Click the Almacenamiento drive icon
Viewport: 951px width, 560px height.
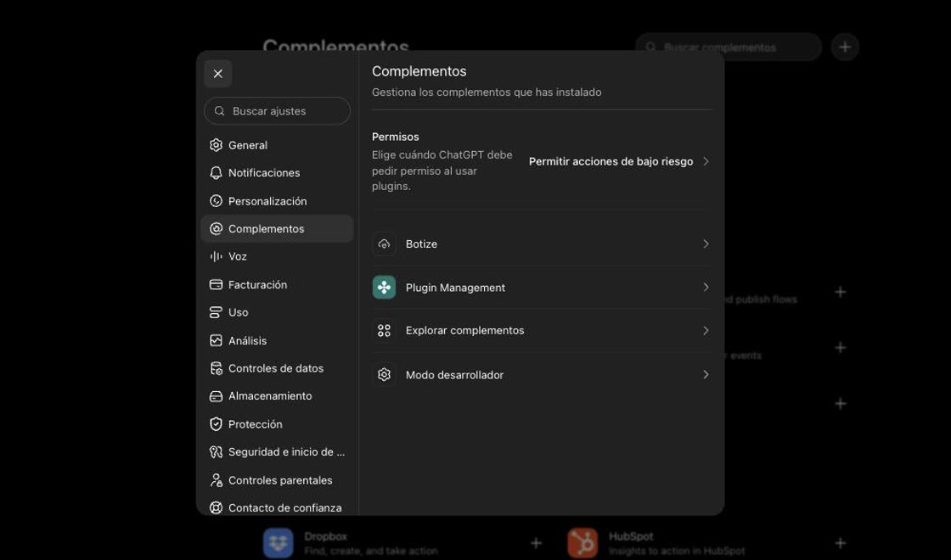coord(216,395)
